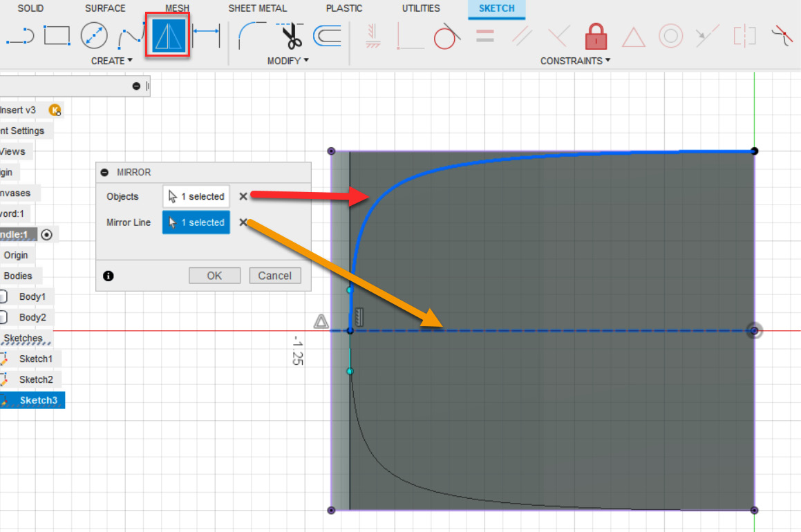Open the info tooltip in the Mirror dialog
Image resolution: width=801 pixels, height=532 pixels.
[108, 275]
